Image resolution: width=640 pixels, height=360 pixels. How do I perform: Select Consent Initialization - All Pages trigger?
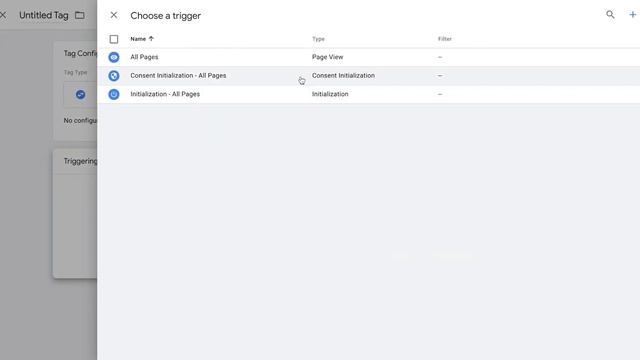369,76
